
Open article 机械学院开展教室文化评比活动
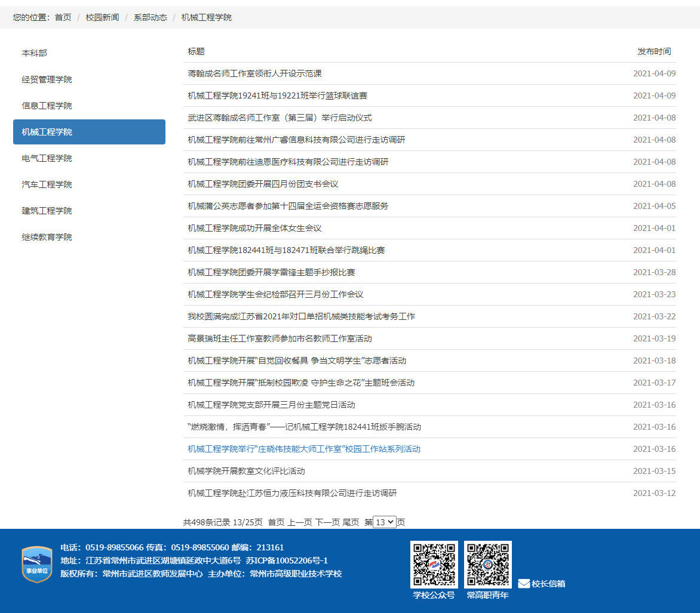246,471
